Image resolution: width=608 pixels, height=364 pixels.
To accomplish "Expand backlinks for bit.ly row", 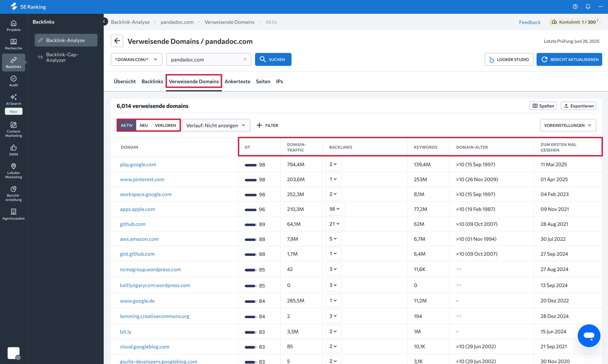I will pos(333,332).
